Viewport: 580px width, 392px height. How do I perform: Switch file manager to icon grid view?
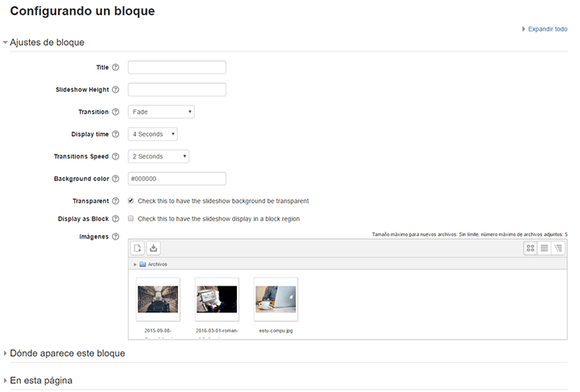coord(530,248)
